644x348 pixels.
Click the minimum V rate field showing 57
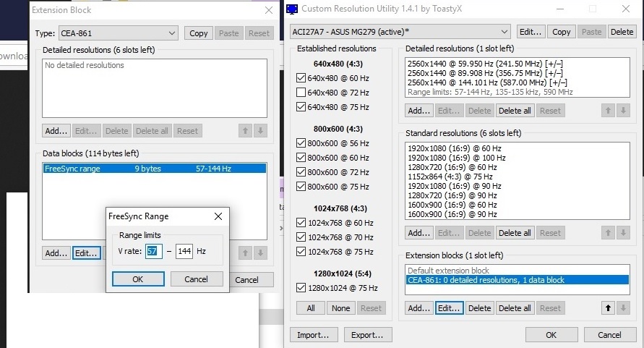click(153, 251)
